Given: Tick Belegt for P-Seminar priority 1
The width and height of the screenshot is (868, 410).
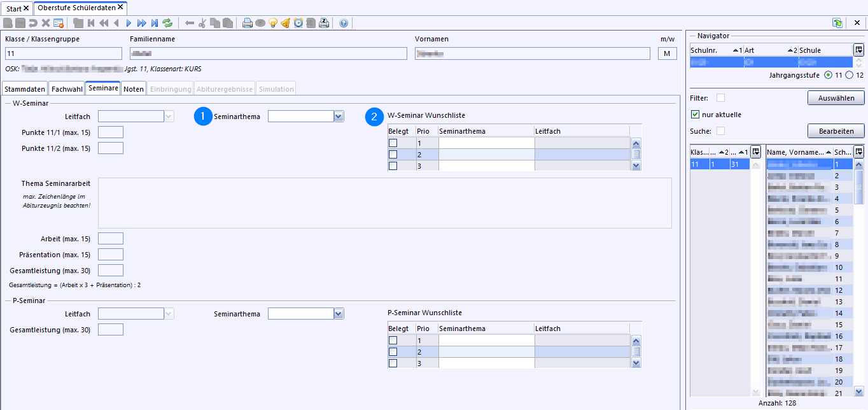Looking at the screenshot, I should [393, 340].
